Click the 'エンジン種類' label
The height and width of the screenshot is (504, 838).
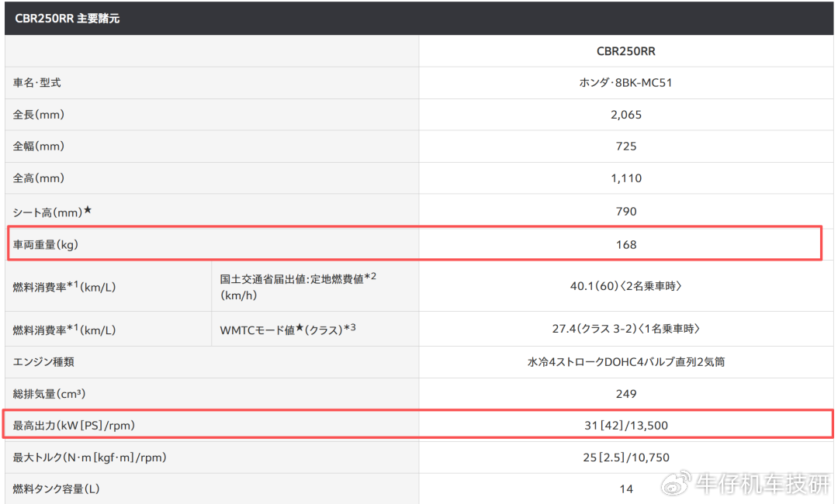coord(43,362)
